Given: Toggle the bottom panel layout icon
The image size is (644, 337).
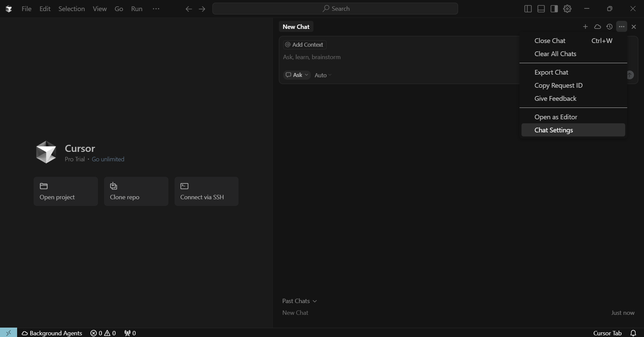Looking at the screenshot, I should click(x=541, y=9).
